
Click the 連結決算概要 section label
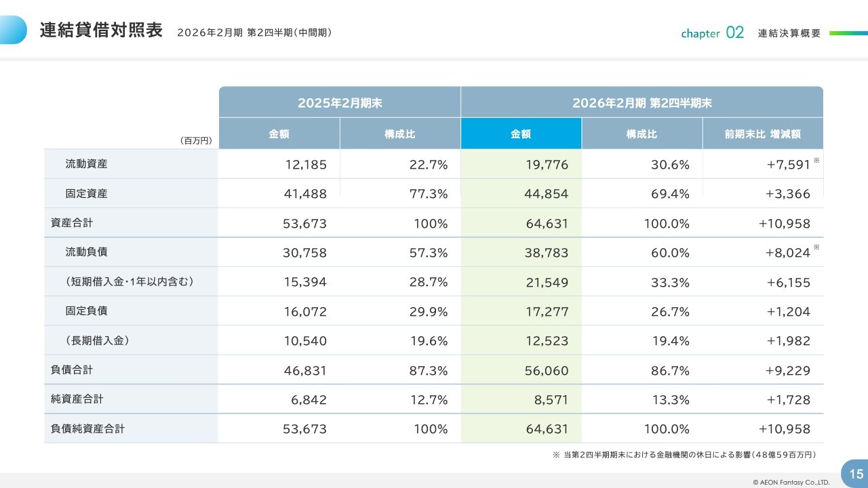pyautogui.click(x=789, y=33)
